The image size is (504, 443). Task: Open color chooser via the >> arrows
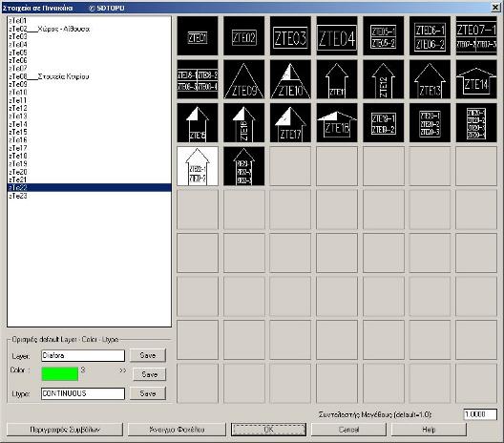(x=122, y=370)
